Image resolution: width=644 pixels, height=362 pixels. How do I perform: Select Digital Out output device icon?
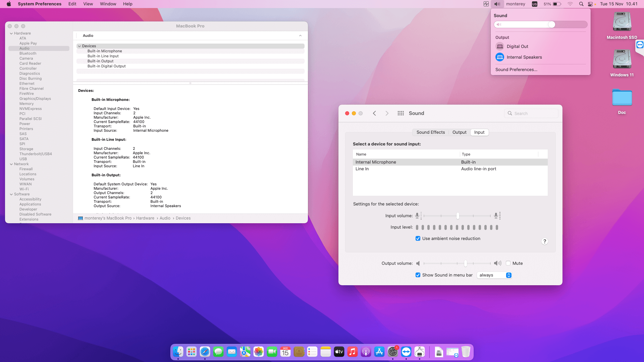(500, 47)
